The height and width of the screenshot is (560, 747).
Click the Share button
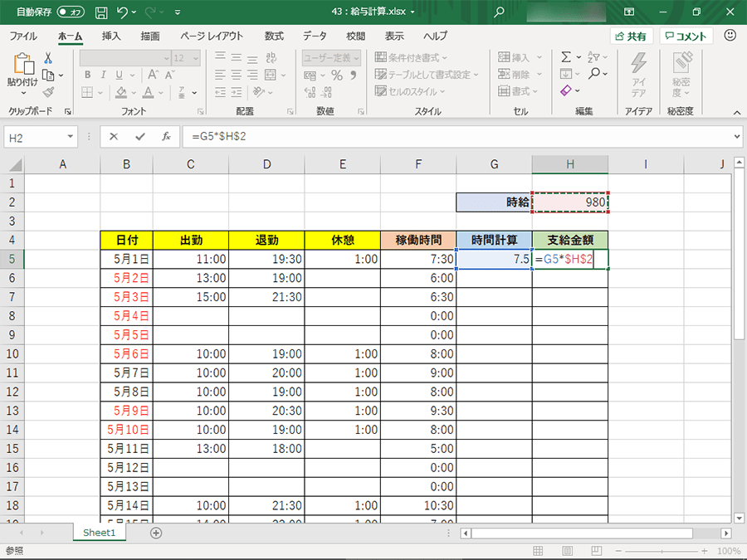click(x=630, y=37)
